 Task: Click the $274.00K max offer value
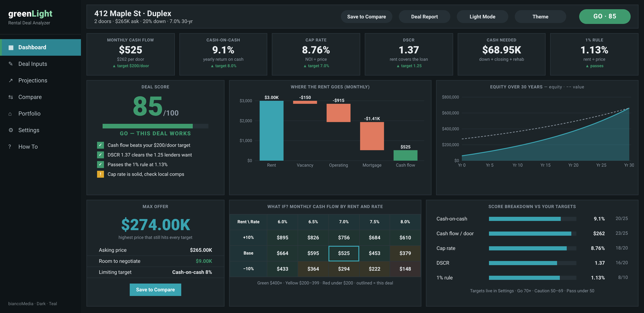[155, 225]
